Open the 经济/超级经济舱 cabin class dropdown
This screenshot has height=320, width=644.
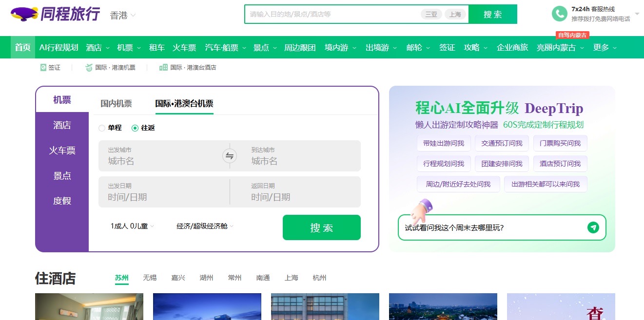(203, 226)
